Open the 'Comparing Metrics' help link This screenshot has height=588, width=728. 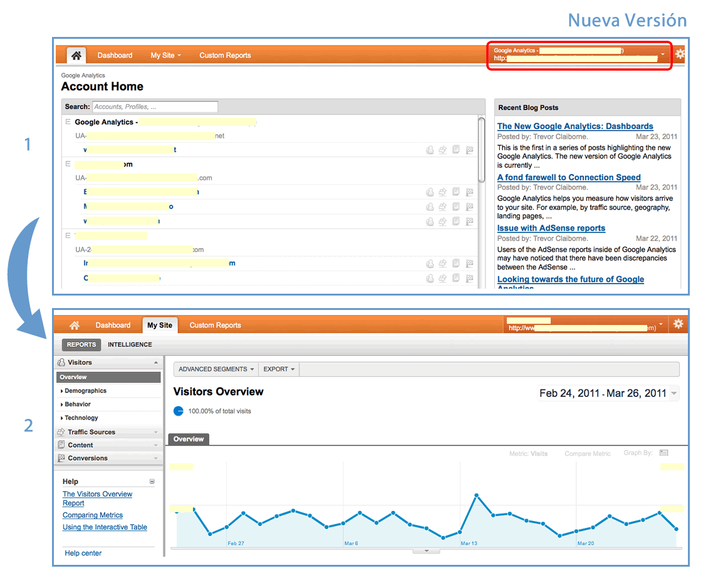click(x=92, y=515)
